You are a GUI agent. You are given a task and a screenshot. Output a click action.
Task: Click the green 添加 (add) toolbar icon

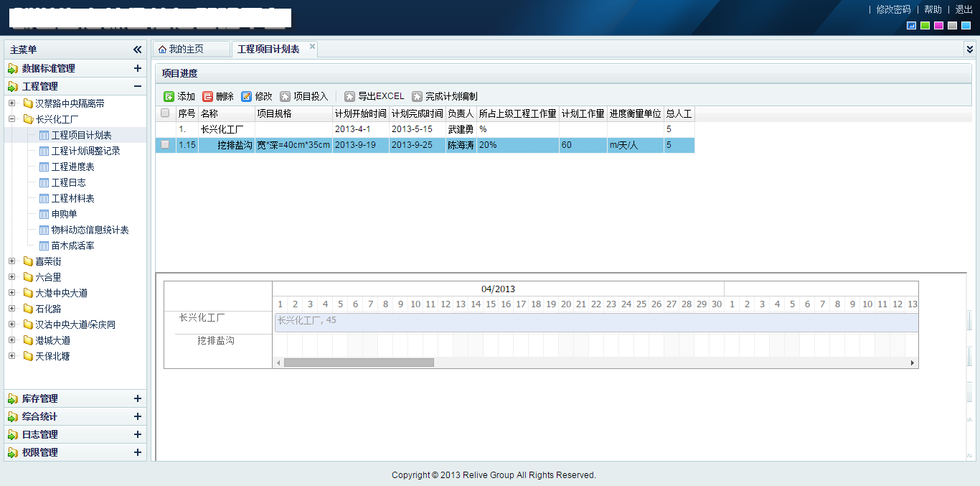169,96
